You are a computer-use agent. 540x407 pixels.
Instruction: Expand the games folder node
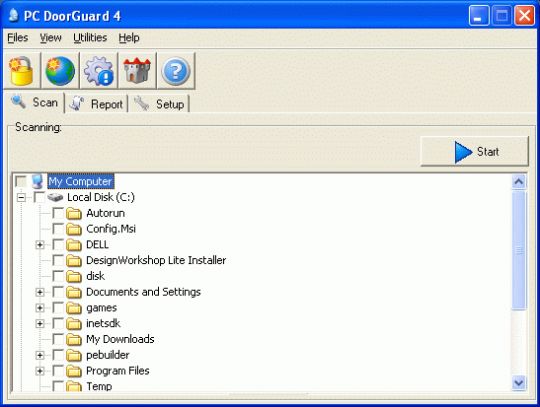(40, 308)
